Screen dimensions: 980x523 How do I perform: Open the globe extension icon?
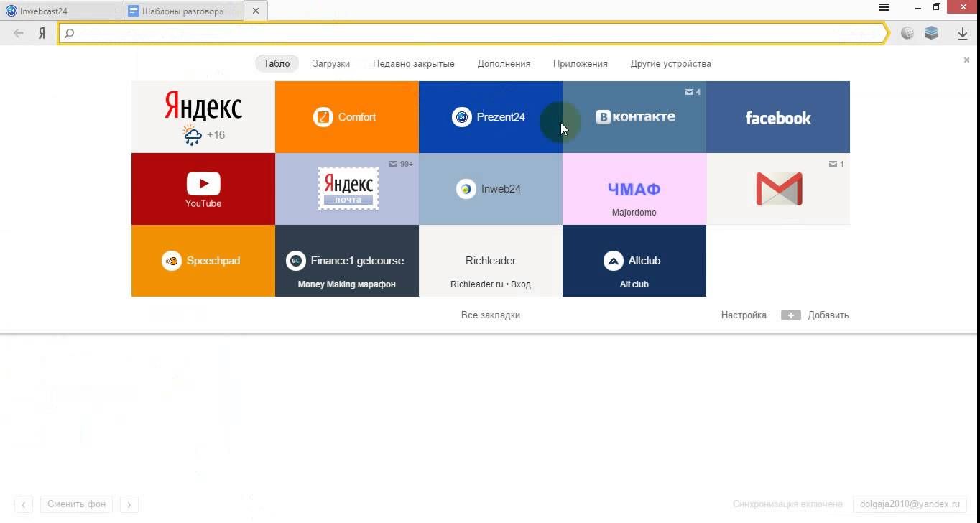(907, 33)
